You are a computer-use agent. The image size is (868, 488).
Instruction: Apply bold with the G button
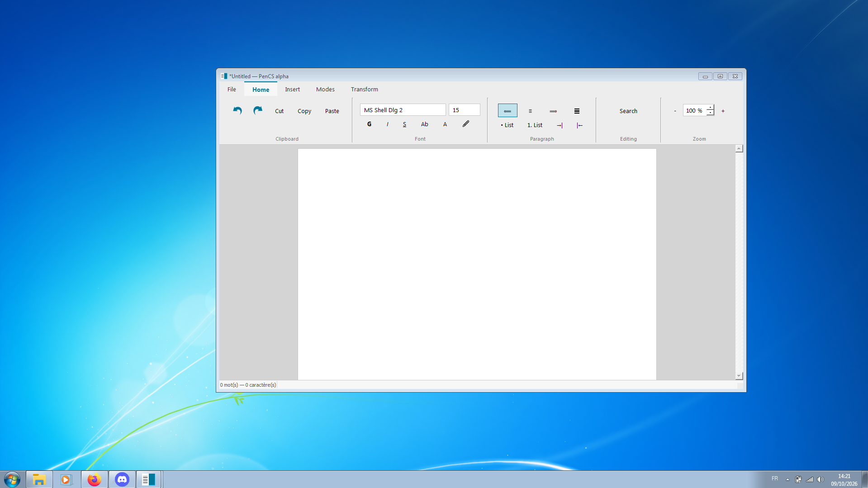tap(369, 124)
